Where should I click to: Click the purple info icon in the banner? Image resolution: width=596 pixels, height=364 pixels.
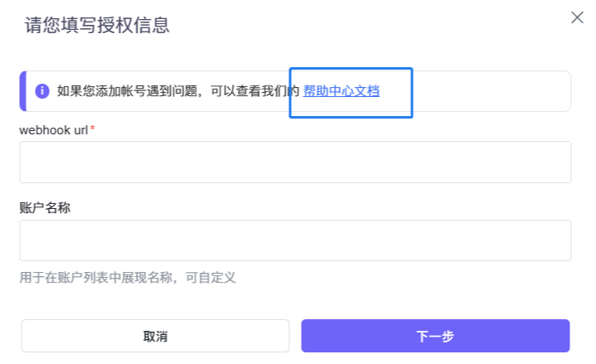click(42, 91)
